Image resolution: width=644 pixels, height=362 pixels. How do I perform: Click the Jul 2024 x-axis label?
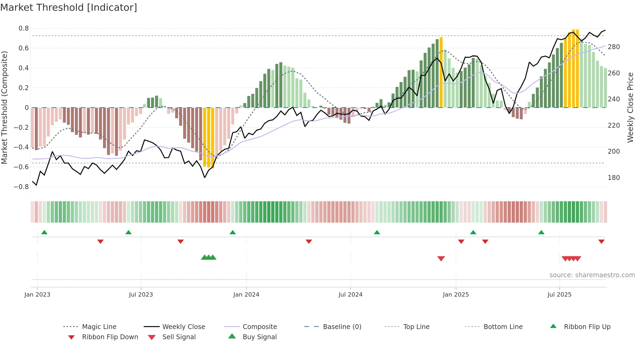point(350,294)
